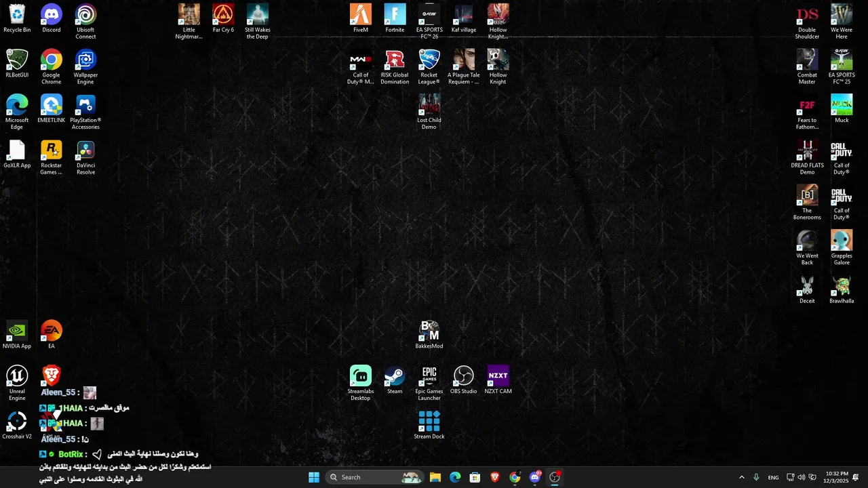Select the Unreal Engine icon

point(17,384)
